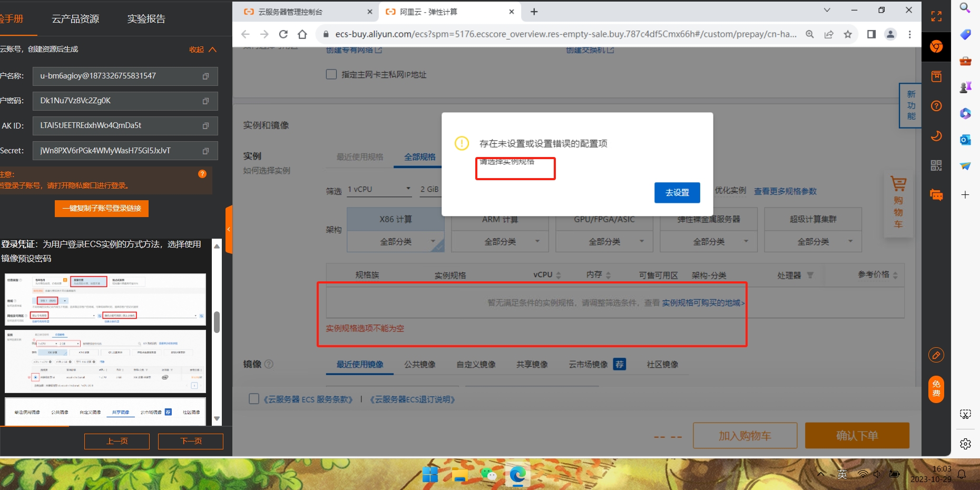Click the 去设置 dialog button
This screenshot has width=980, height=490.
677,193
